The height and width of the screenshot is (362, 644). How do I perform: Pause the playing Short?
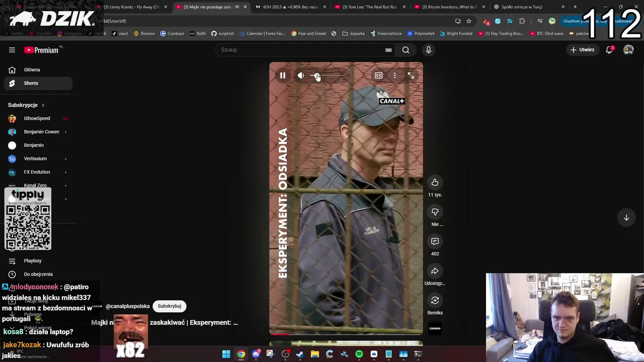pos(283,75)
